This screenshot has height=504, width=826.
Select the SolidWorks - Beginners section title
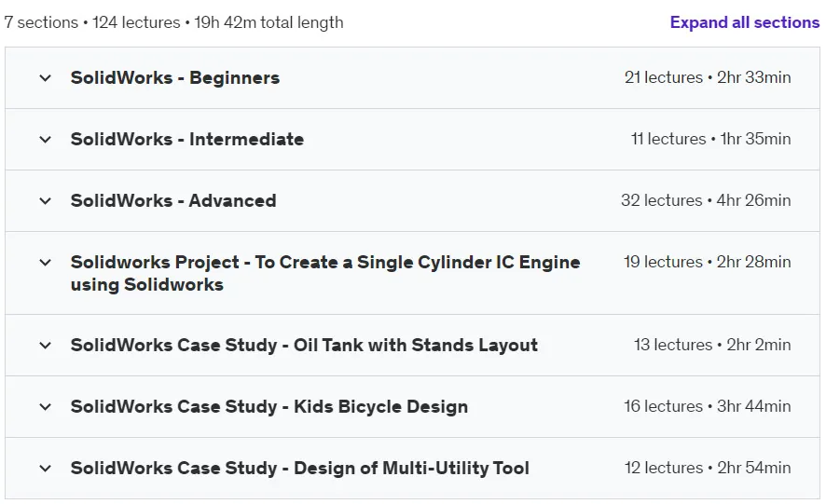click(x=175, y=78)
